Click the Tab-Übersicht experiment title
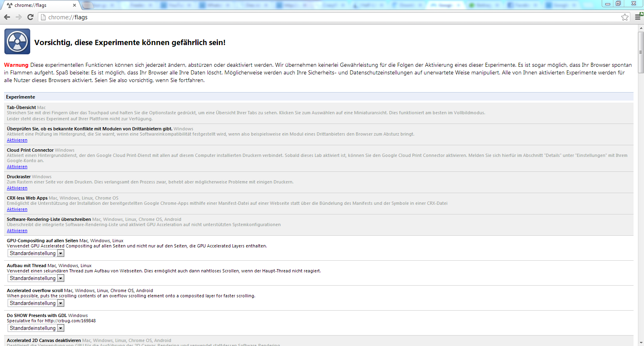This screenshot has height=346, width=644. click(21, 107)
